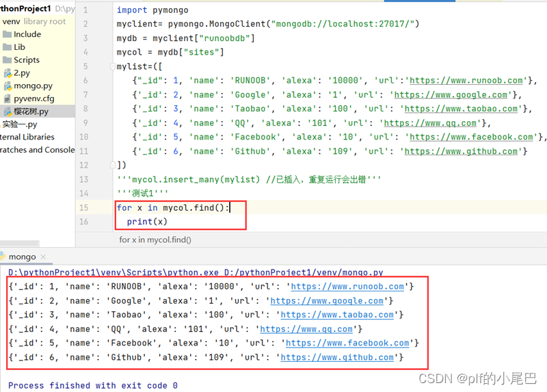Select mongo.py in the project tree

click(x=33, y=86)
